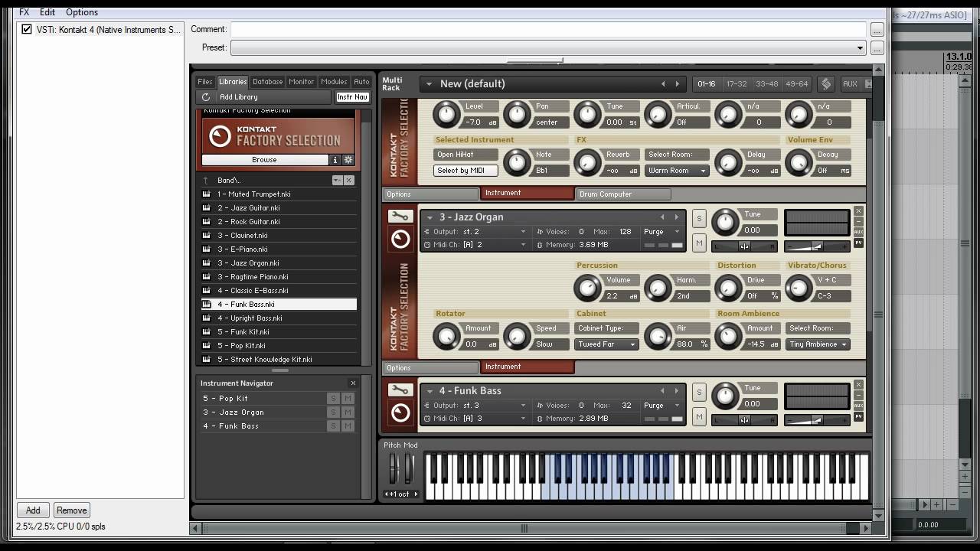Remove Jazz Organ instrument with its X icon
Image resolution: width=980 pixels, height=551 pixels.
tap(858, 211)
